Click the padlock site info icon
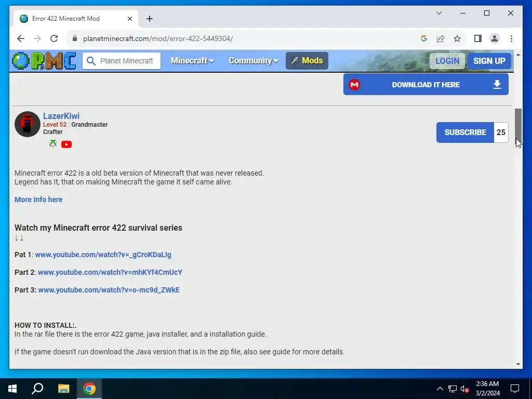The height and width of the screenshot is (399, 532). 75,38
